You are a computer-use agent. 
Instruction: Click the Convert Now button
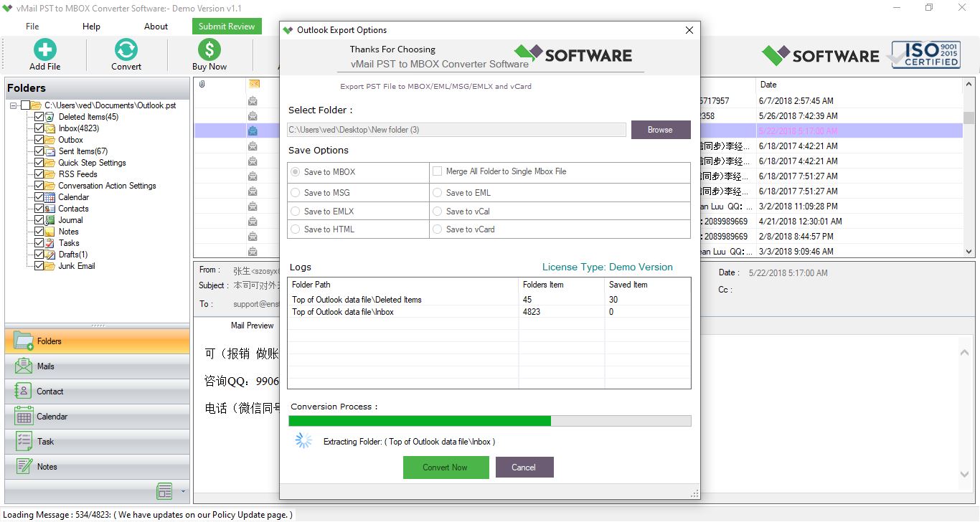(445, 468)
